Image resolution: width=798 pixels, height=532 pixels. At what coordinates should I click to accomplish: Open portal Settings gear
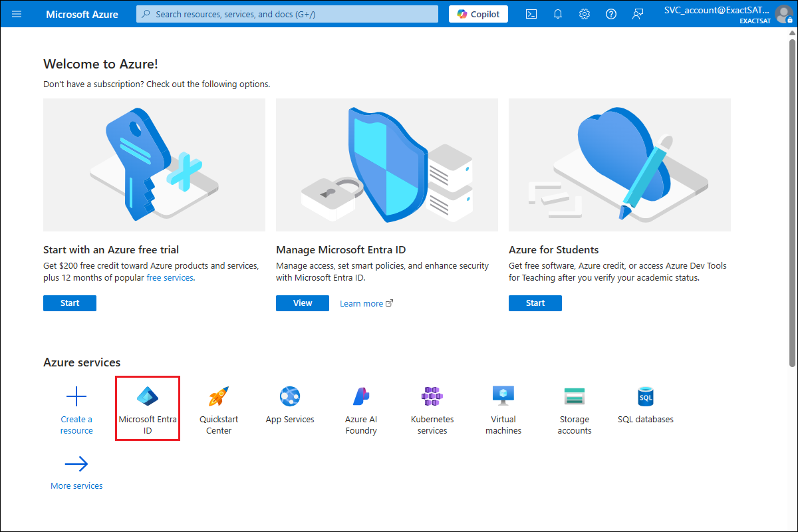click(x=585, y=14)
